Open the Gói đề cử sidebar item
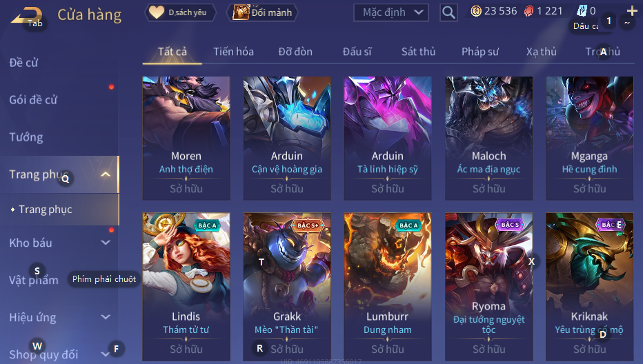Screen dimensions: 643x364 click(x=33, y=99)
